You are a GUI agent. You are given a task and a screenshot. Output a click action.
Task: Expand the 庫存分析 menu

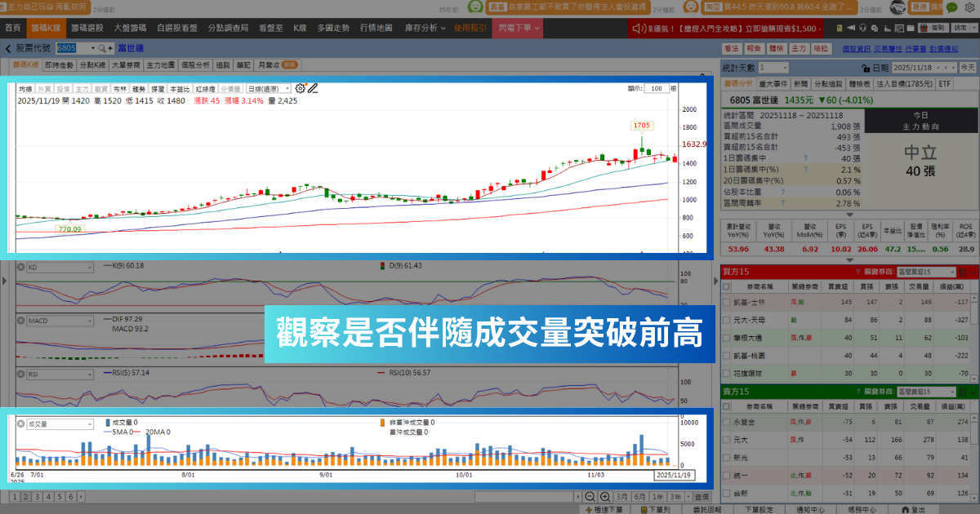[x=425, y=27]
